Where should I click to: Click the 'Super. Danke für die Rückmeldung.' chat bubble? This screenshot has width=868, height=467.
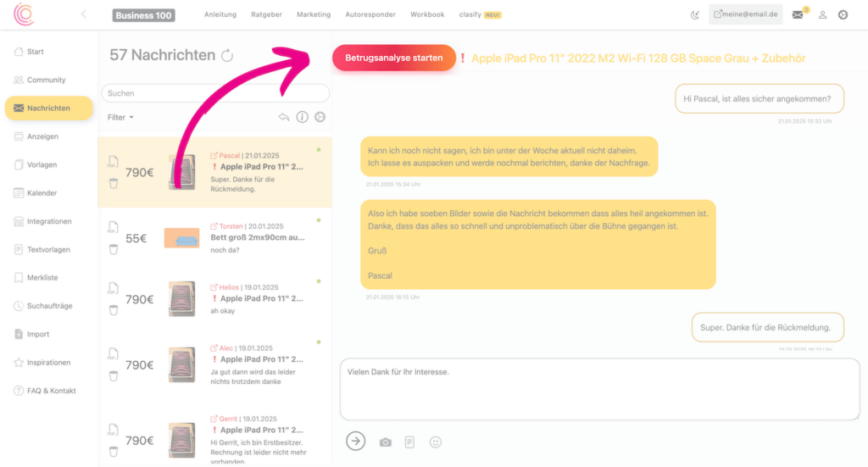click(x=768, y=327)
